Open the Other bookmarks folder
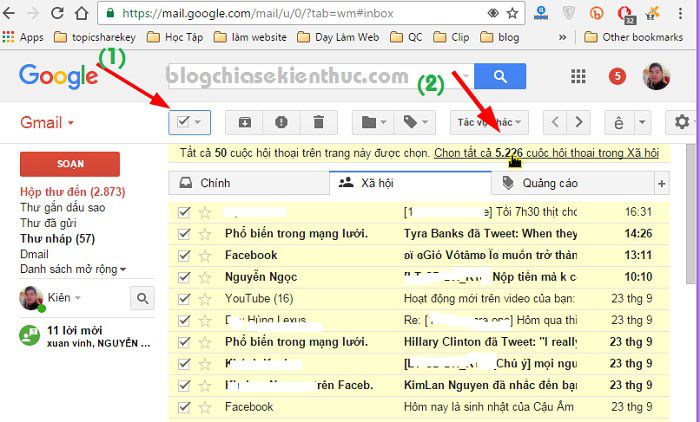700x422 pixels. pyautogui.click(x=633, y=37)
